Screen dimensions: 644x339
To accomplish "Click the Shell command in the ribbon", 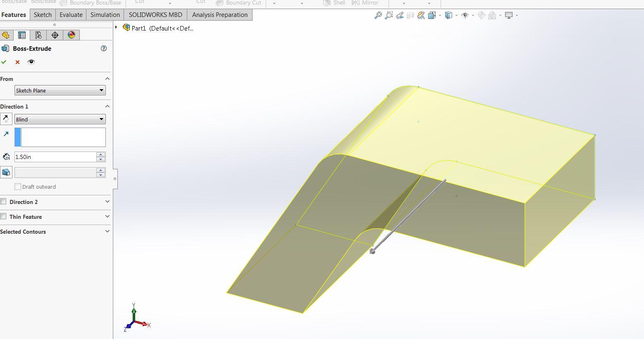I will pos(334,3).
